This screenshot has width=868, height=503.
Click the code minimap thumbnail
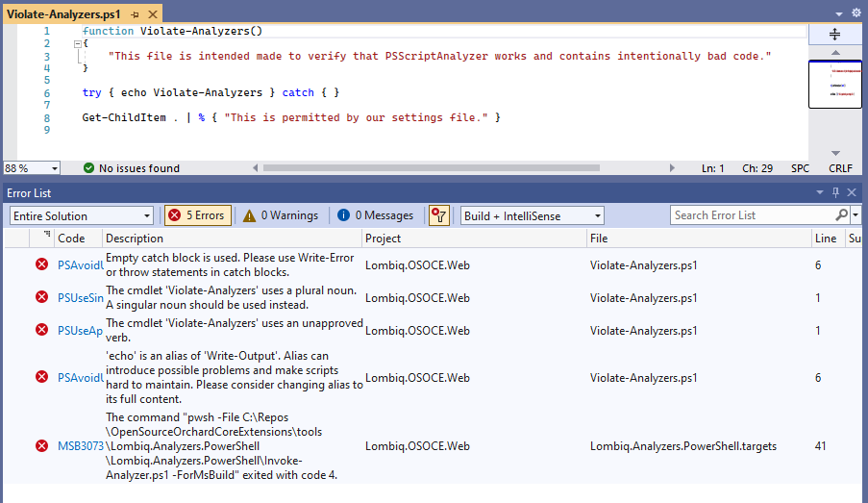coord(834,84)
